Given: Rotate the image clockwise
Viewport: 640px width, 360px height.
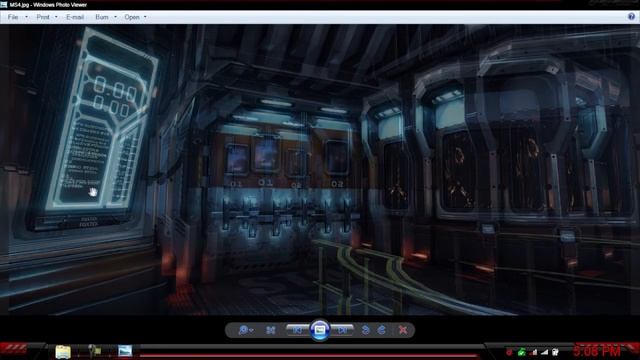Looking at the screenshot, I should pyautogui.click(x=382, y=330).
